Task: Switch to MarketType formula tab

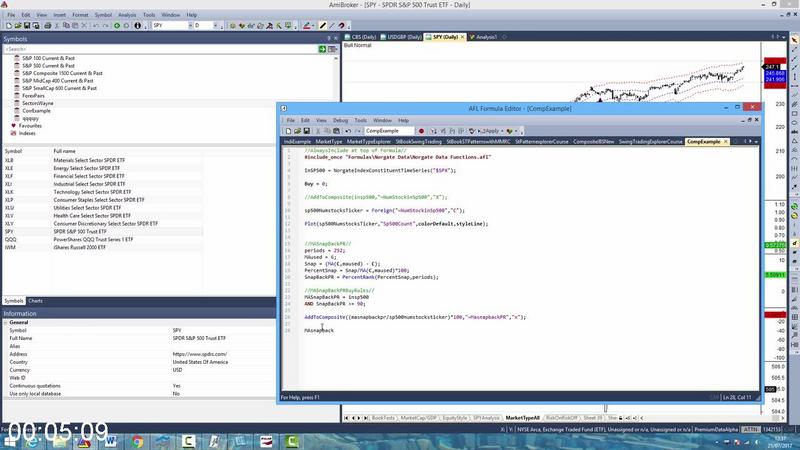Action: (x=329, y=141)
